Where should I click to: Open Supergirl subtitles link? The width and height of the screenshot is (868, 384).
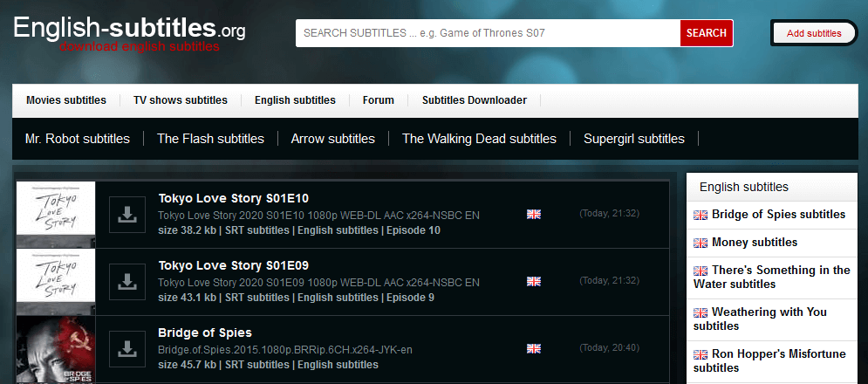point(634,139)
